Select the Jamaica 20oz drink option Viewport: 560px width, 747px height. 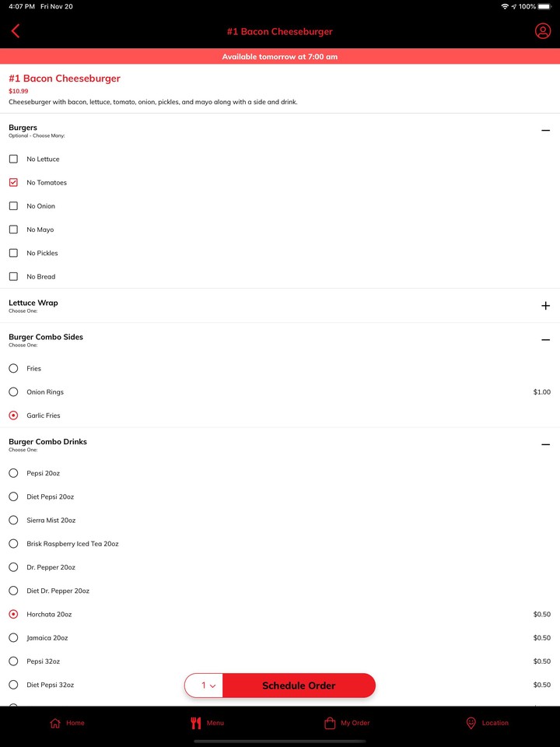[x=13, y=637]
